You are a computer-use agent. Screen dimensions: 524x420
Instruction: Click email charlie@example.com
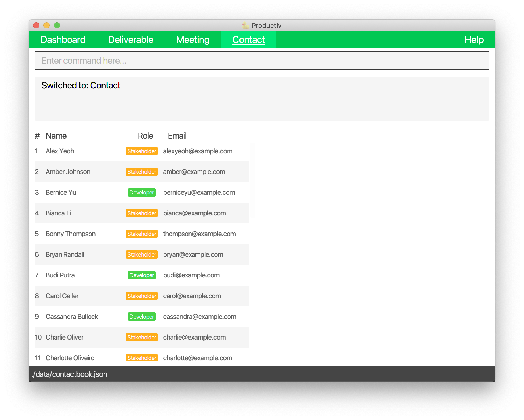point(194,337)
